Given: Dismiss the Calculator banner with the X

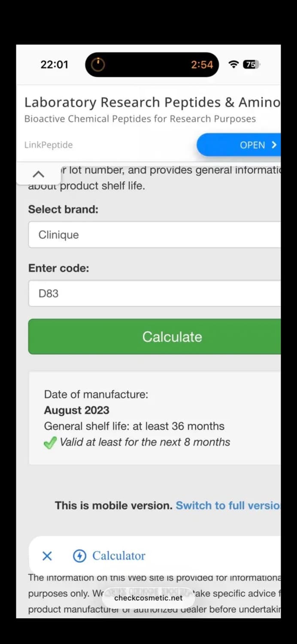Looking at the screenshot, I should (47, 556).
